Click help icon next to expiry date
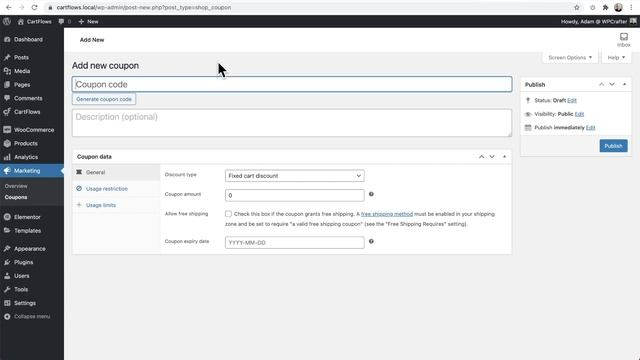The image size is (640, 360). pyautogui.click(x=371, y=241)
